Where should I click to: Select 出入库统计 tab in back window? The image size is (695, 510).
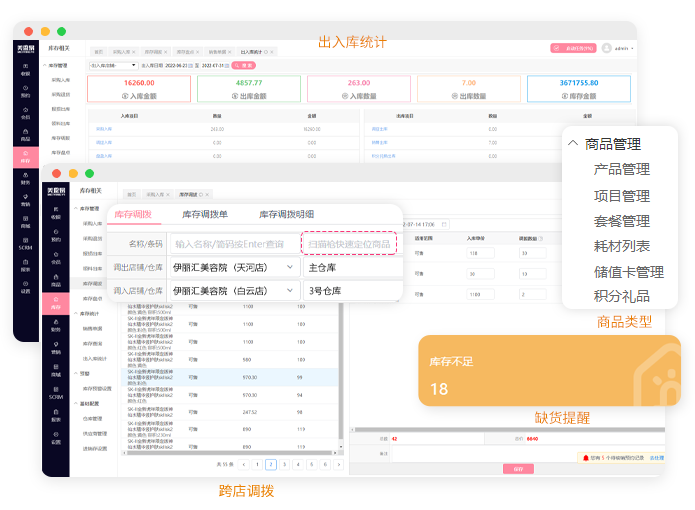(x=257, y=52)
